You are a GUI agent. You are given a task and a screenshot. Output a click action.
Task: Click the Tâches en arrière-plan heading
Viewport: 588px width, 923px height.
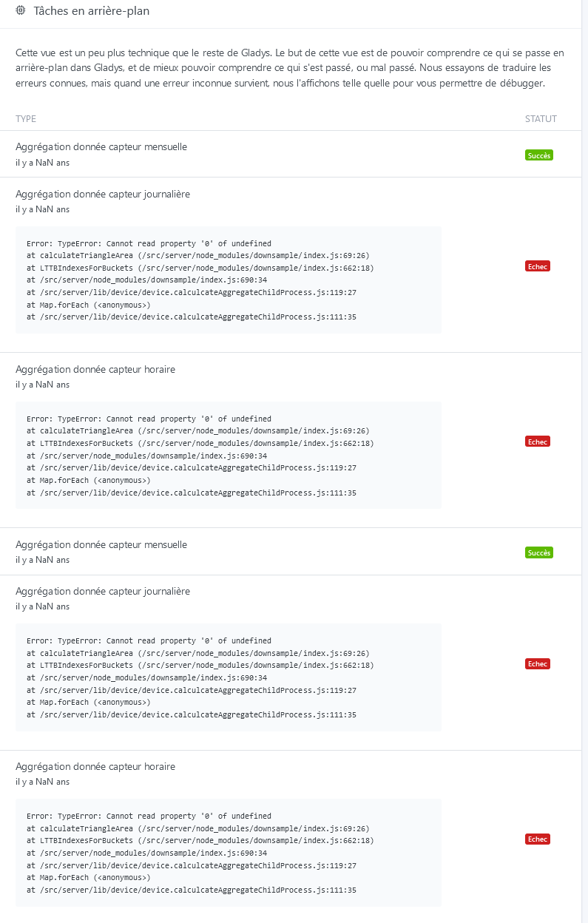[x=92, y=11]
